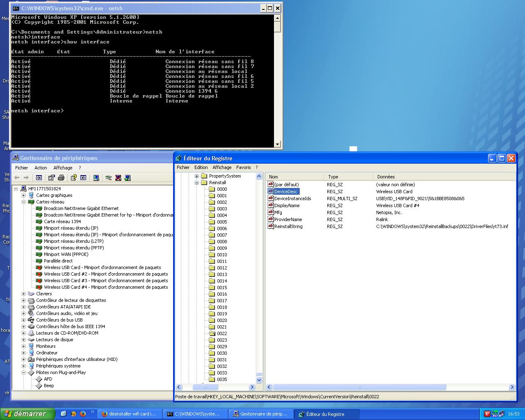Expand the Claviers device category

click(23, 294)
